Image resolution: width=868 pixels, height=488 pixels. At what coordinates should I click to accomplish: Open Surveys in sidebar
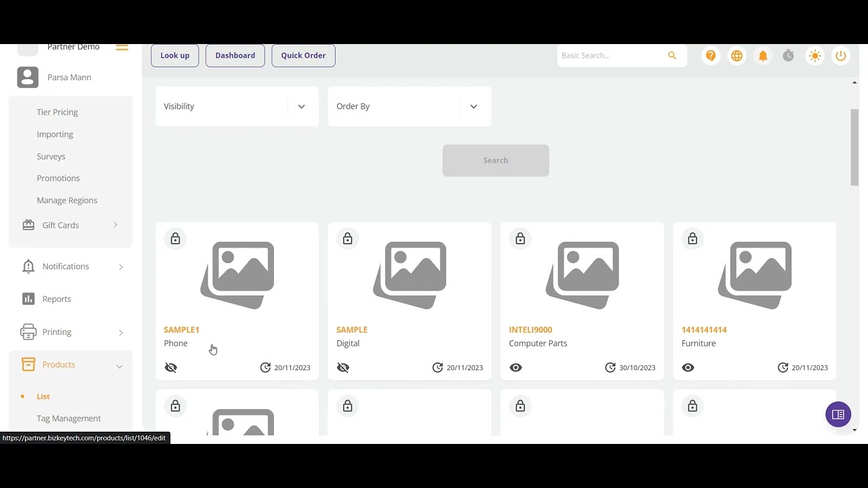click(x=51, y=157)
